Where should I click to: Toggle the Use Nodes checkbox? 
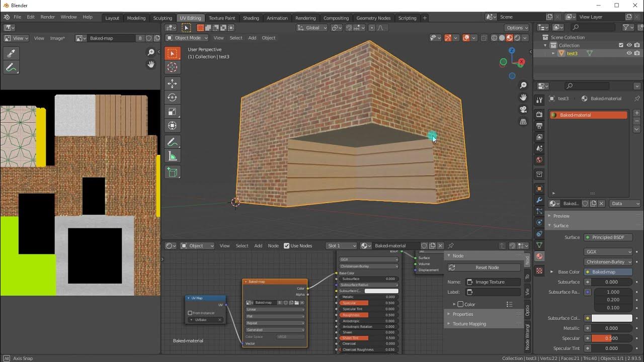(287, 246)
